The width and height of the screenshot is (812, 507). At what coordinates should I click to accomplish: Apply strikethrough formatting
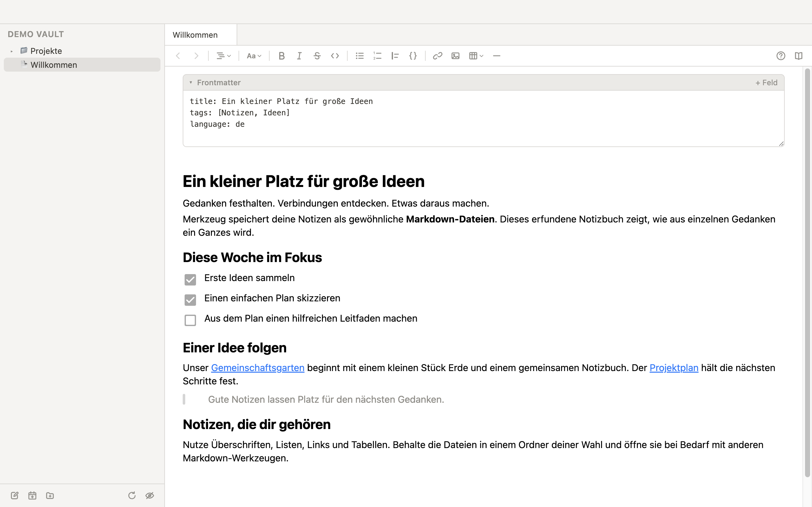pos(317,56)
